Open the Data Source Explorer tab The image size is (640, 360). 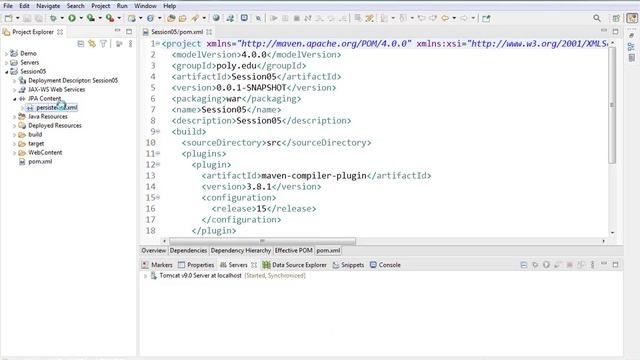pos(295,265)
